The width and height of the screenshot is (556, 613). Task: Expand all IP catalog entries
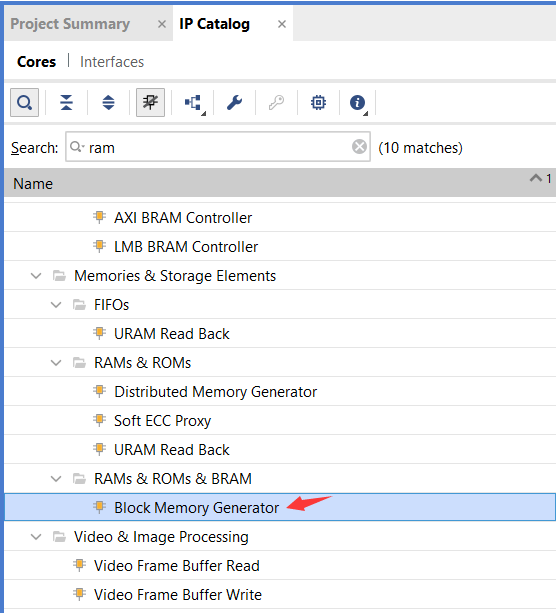point(108,103)
